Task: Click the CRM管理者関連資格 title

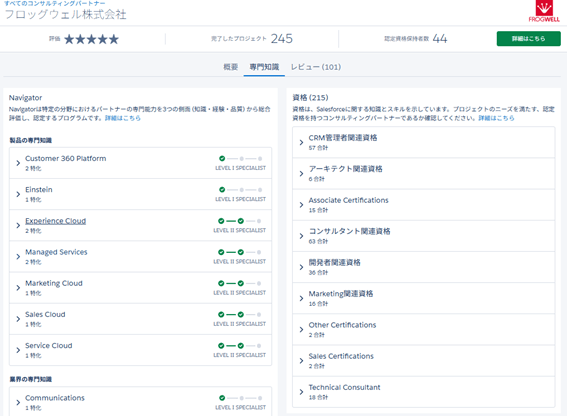Action: [343, 138]
